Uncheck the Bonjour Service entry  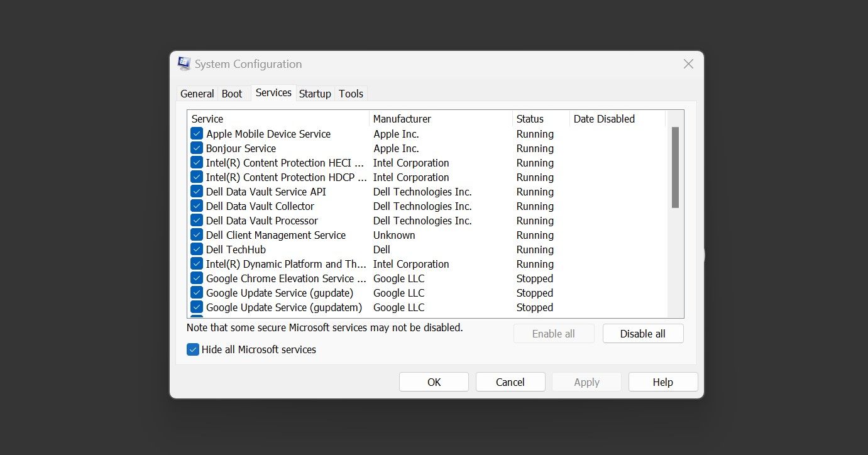point(197,148)
